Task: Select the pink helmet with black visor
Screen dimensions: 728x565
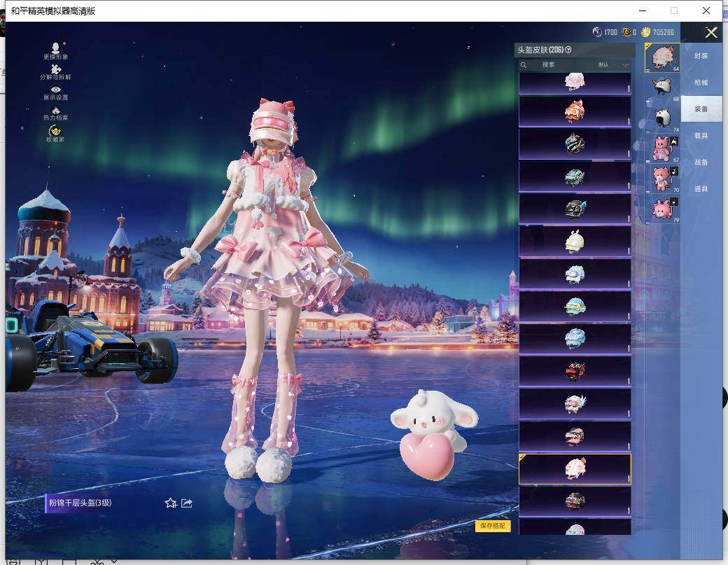Action: [575, 436]
